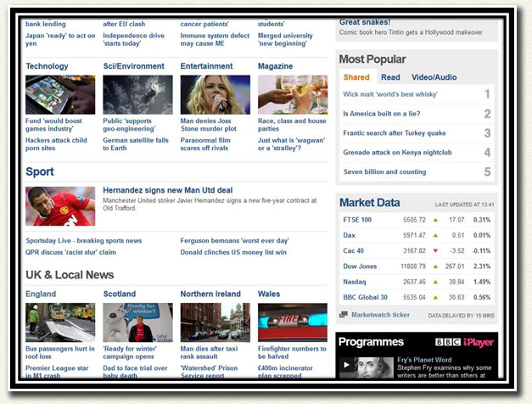This screenshot has height=404, width=532.
Task: Click the wine glasses Magazine thumbnail
Action: pos(293,95)
